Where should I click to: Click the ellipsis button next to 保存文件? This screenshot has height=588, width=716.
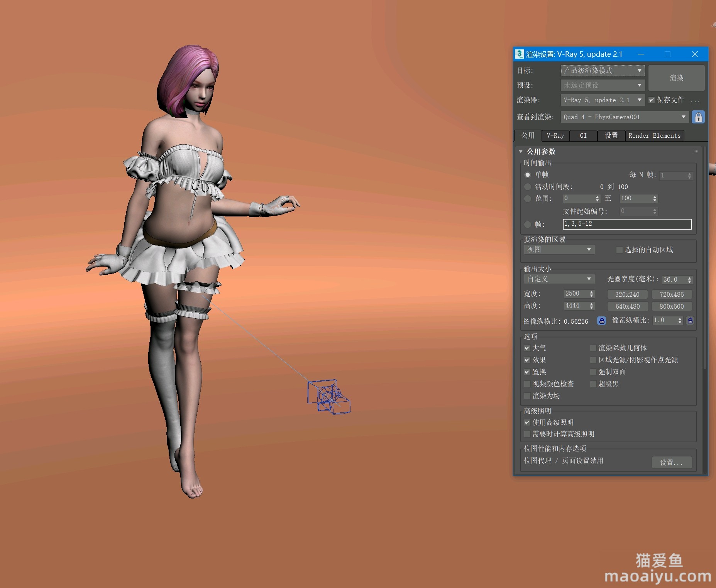695,100
